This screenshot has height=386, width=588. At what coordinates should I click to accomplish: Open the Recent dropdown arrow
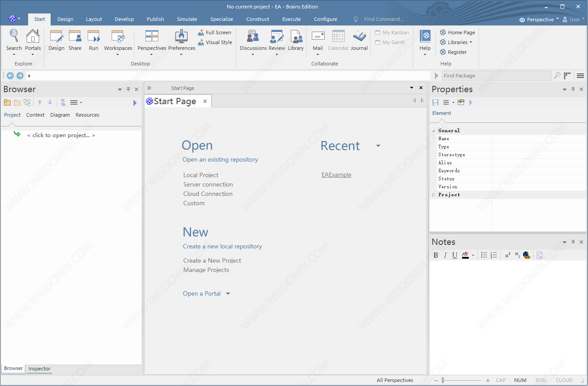[378, 146]
